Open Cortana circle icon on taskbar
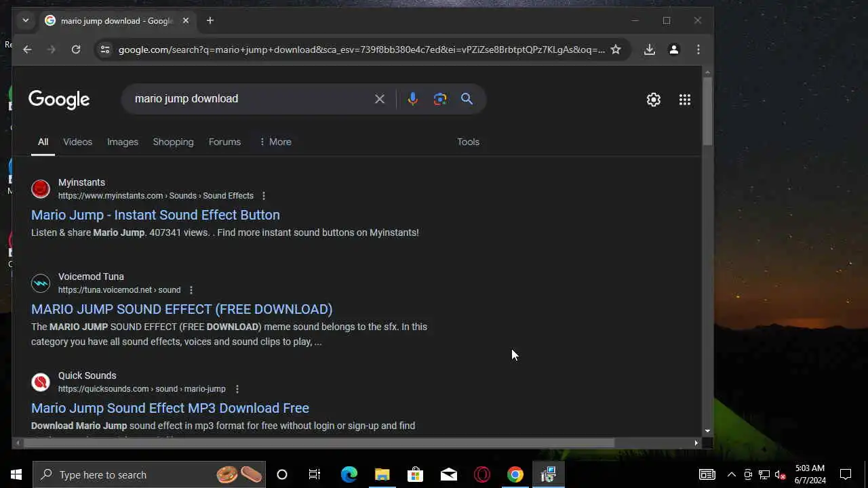Screen dimensions: 868x488 pyautogui.click(x=282, y=474)
